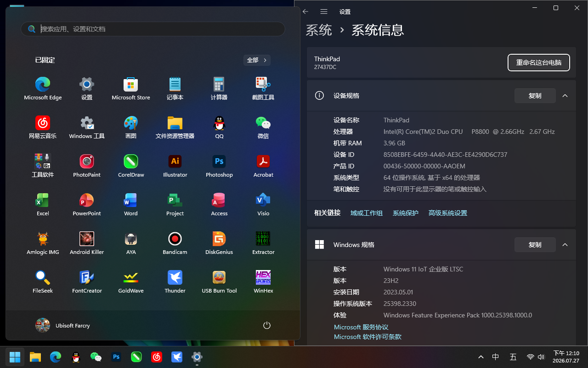Open the Settings navigation hamburger menu

tap(324, 11)
